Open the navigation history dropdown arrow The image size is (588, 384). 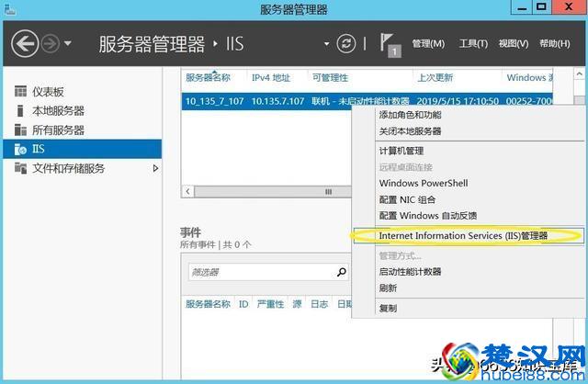pyautogui.click(x=68, y=43)
